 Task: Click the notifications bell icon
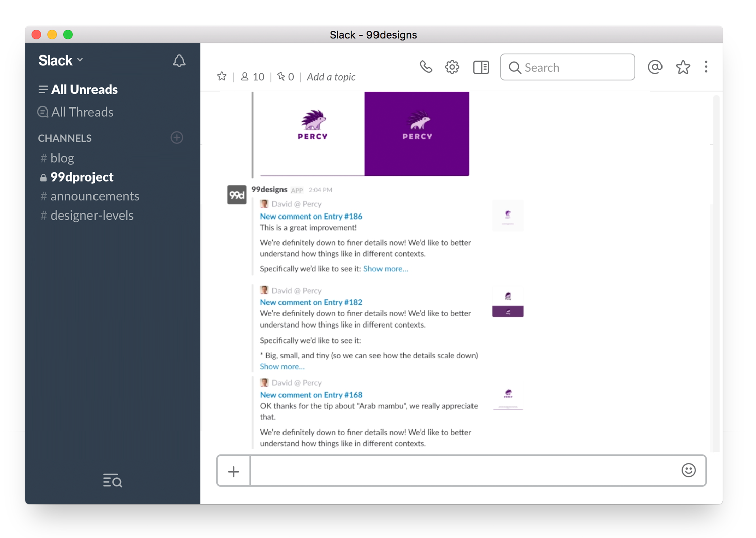point(179,61)
